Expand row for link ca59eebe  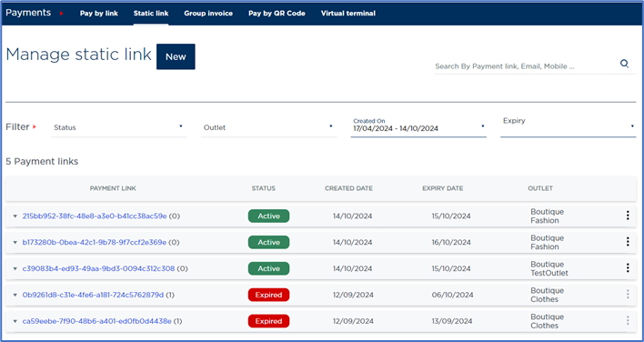point(15,321)
